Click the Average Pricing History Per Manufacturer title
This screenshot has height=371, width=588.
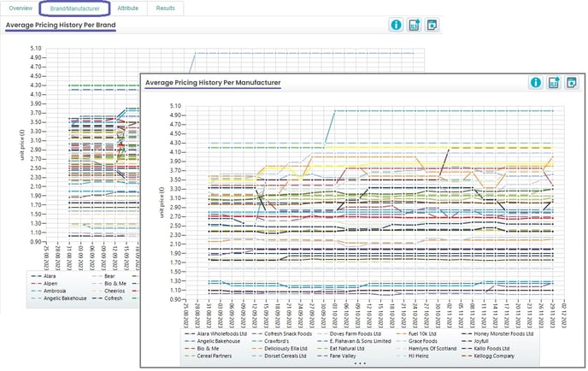213,83
